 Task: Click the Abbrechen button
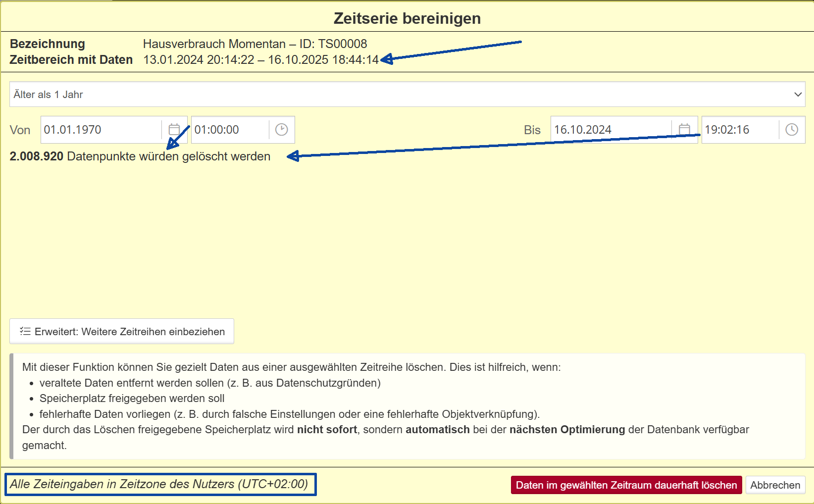click(775, 485)
